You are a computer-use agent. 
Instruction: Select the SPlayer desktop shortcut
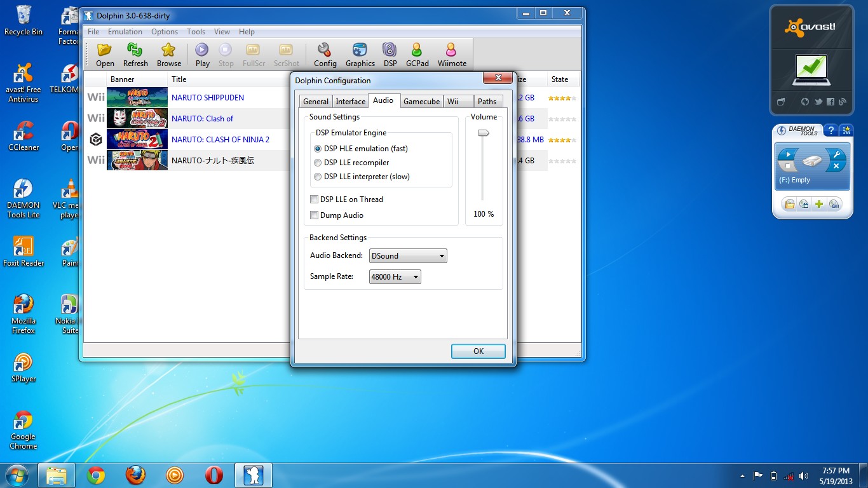(x=24, y=367)
